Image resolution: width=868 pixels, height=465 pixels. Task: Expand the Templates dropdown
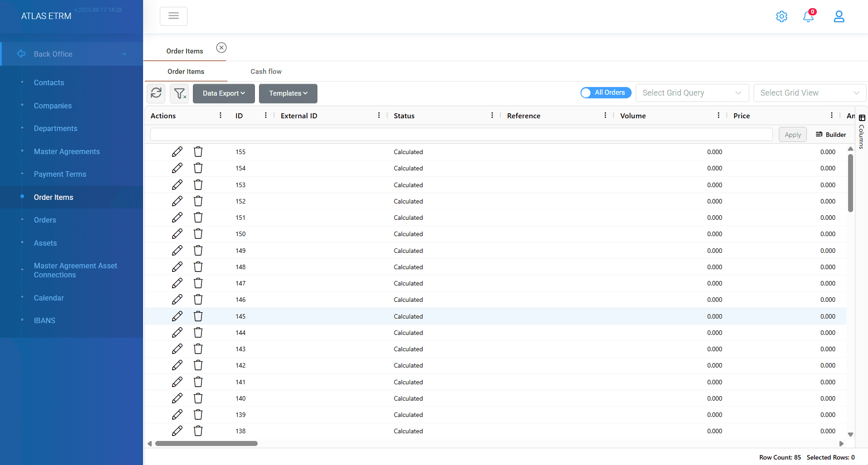[x=288, y=93]
